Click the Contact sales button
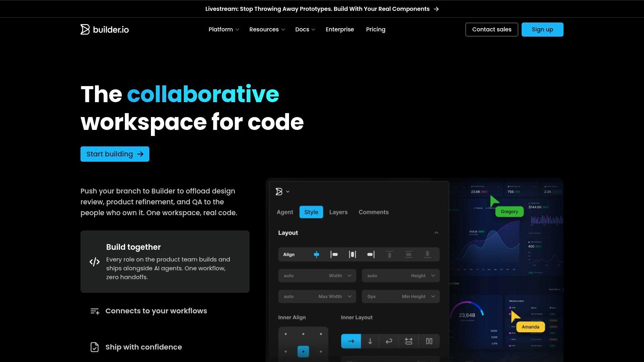Screen dimensions: 644x362 (492, 29)
